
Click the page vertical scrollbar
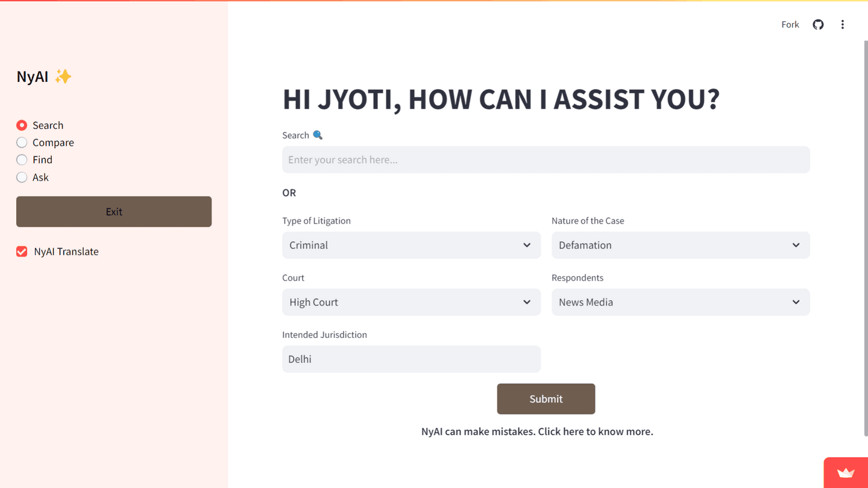866,238
